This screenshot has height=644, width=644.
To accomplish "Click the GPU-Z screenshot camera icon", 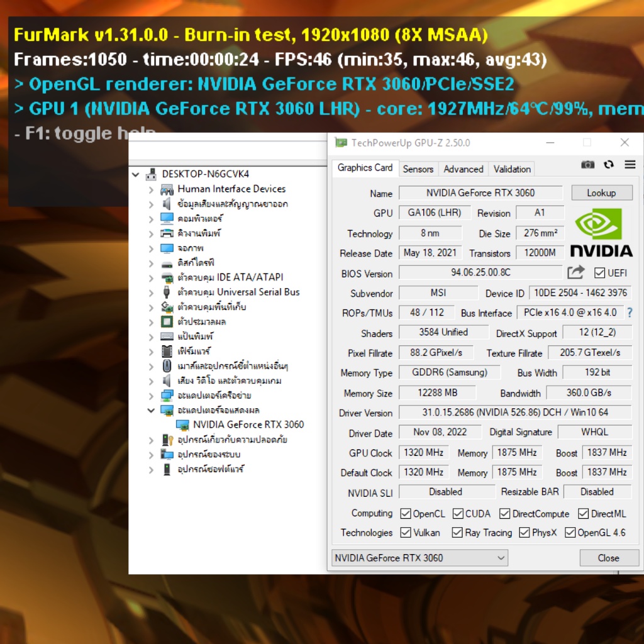I will [587, 165].
